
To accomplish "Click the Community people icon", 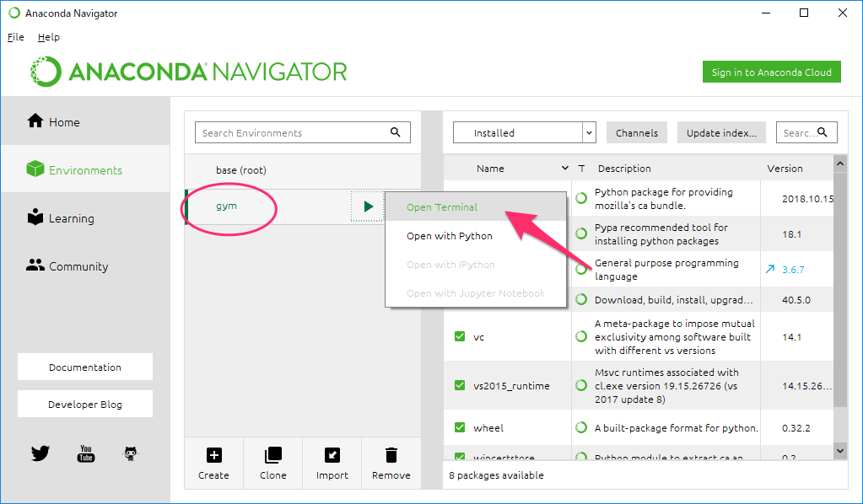I will (x=35, y=265).
